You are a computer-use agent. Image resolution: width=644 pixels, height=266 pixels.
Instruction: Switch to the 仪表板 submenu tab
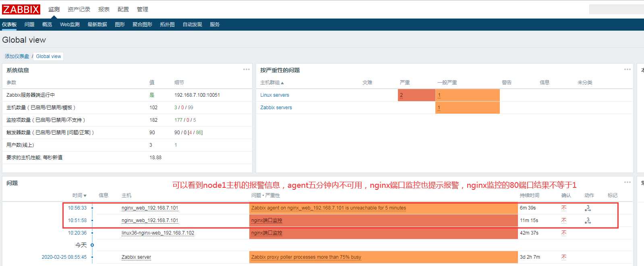tap(9, 25)
